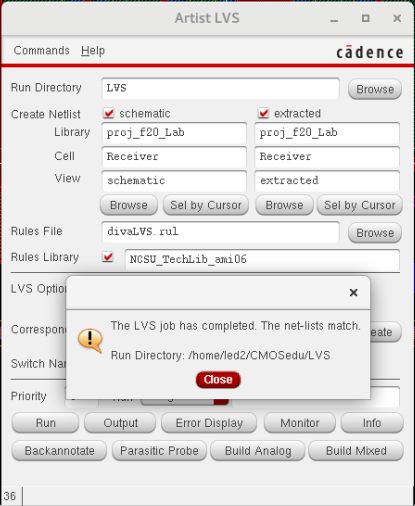This screenshot has width=415, height=506.
Task: Click the Rules File field divaLVS.rul
Action: point(220,232)
